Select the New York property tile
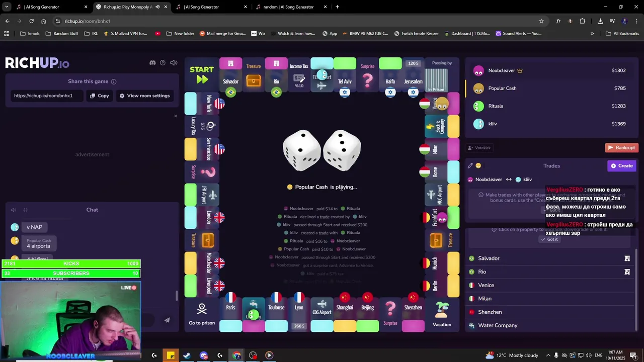The height and width of the screenshot is (362, 644). (202, 104)
